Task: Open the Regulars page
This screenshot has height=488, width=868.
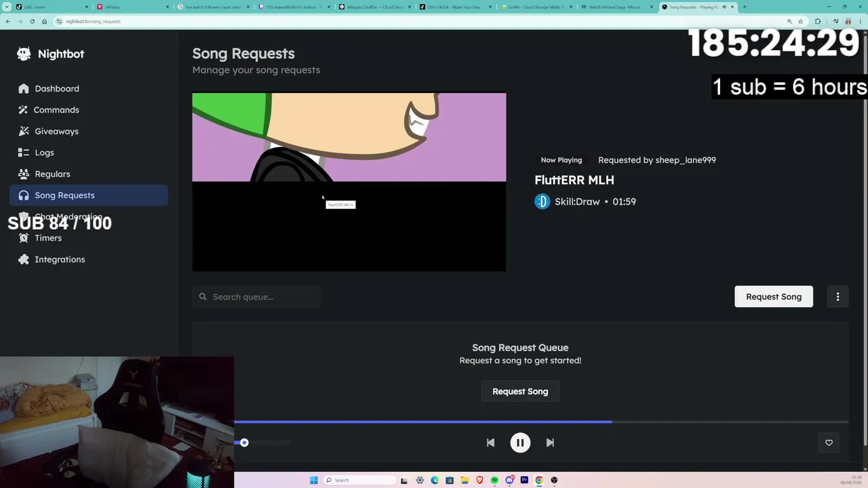Action: click(x=89, y=174)
